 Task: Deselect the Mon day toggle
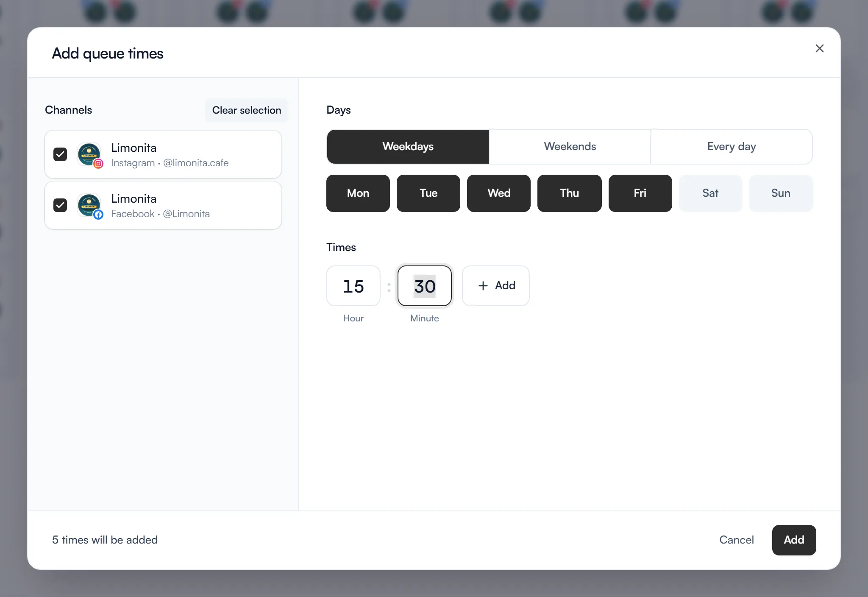point(358,193)
